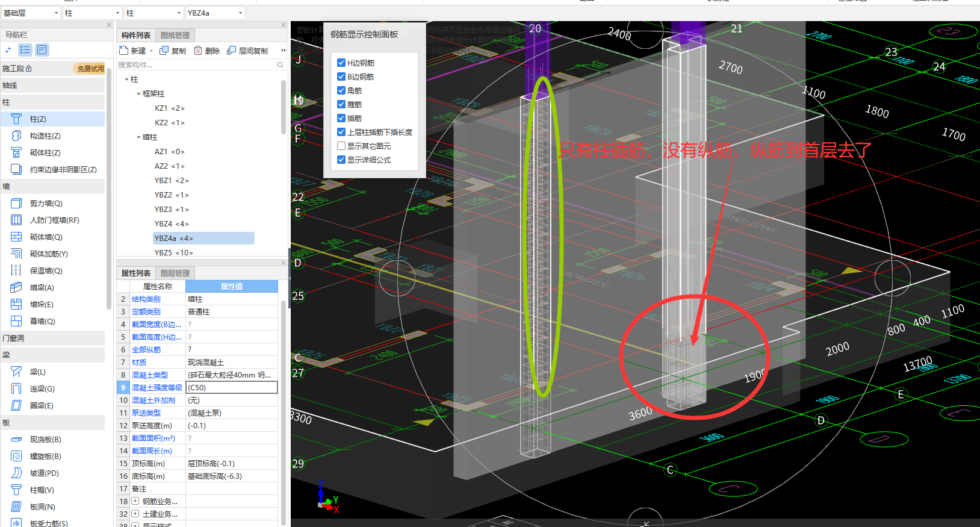Screen dimensions: 980x527
Task: Select the KZ1 <2> tree item
Action: point(170,108)
